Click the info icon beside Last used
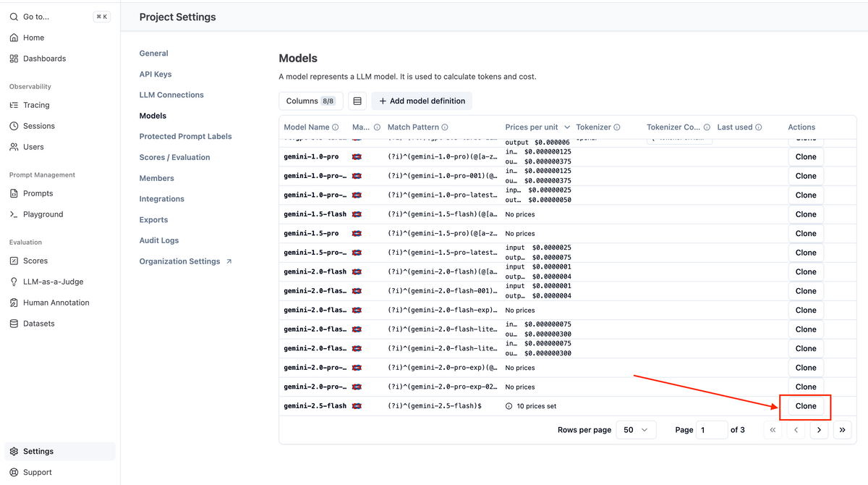The width and height of the screenshot is (868, 485). [758, 127]
